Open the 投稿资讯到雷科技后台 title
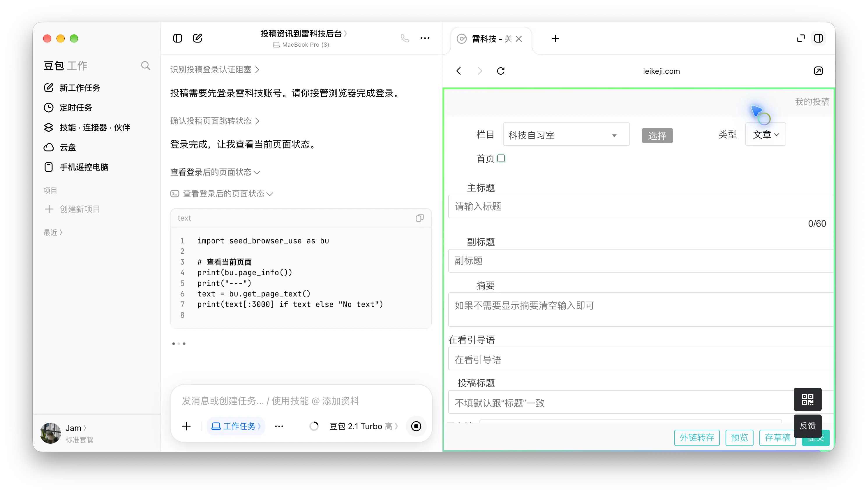Screen dimensions: 868x495 pos(304,33)
